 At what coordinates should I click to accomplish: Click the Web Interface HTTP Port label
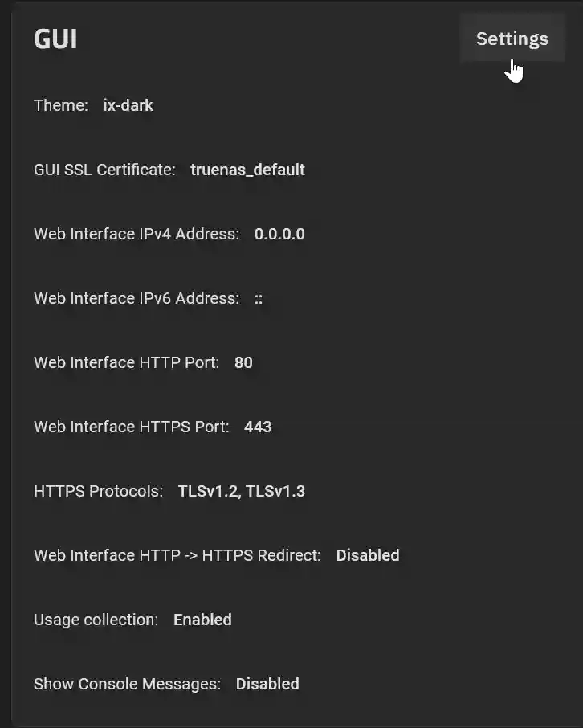click(x=126, y=362)
